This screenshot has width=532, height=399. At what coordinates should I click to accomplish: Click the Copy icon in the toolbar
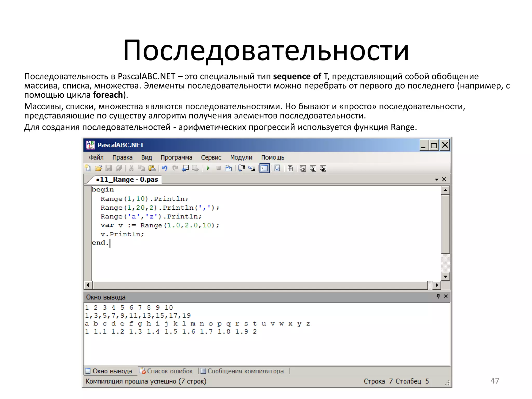142,168
